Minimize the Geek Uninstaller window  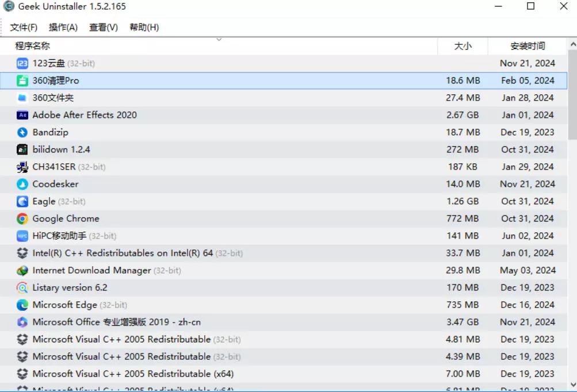coord(498,6)
